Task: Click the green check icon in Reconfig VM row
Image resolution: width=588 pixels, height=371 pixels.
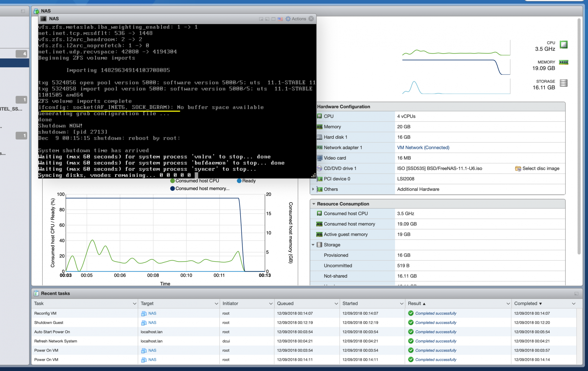Action: 411,313
